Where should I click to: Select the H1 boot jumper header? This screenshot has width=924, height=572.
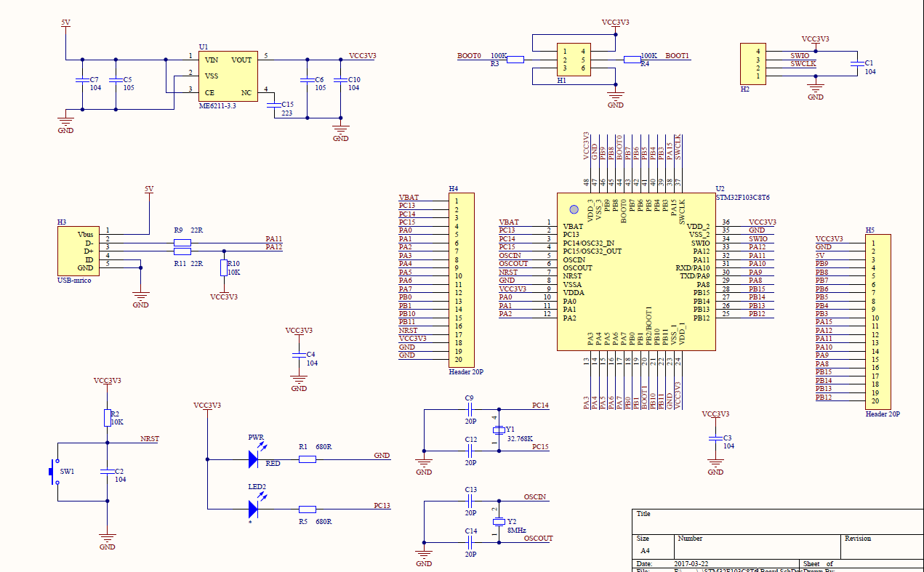[574, 60]
